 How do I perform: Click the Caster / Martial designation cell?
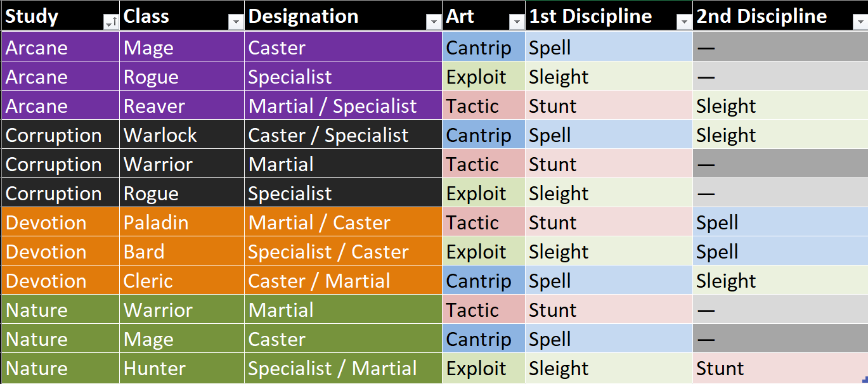pos(343,281)
